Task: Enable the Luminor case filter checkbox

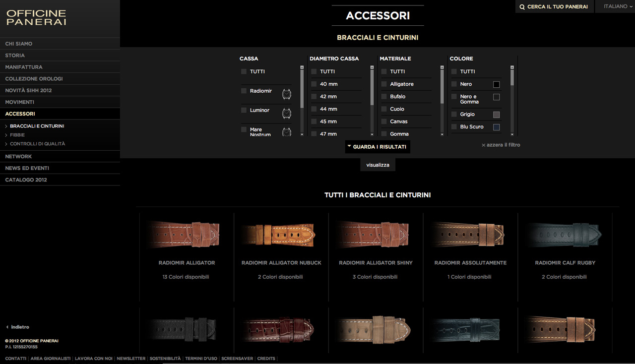Action: (x=244, y=110)
